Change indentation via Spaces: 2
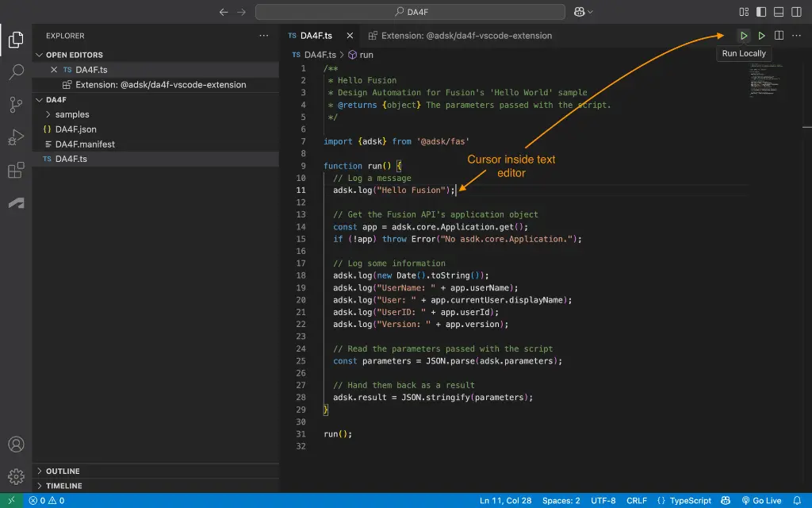 (x=561, y=501)
